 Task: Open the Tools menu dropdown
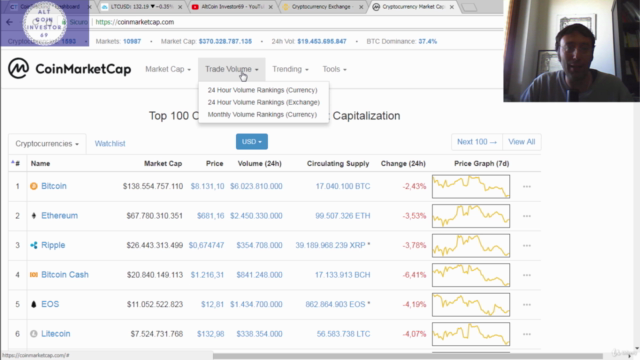pyautogui.click(x=334, y=69)
